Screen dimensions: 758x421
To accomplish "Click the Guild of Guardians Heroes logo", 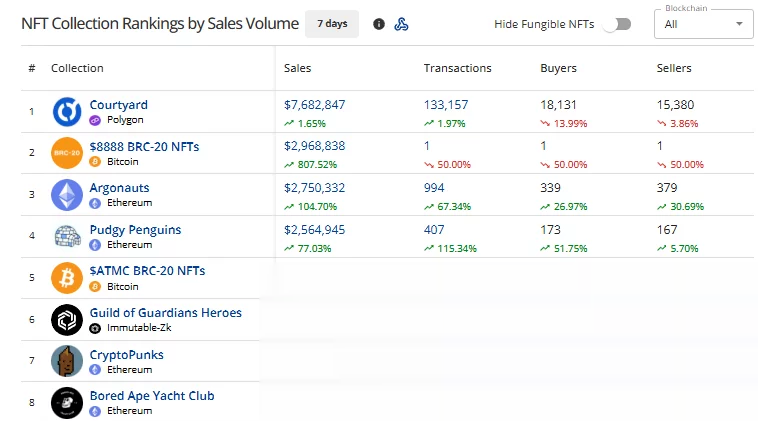I will [67, 319].
